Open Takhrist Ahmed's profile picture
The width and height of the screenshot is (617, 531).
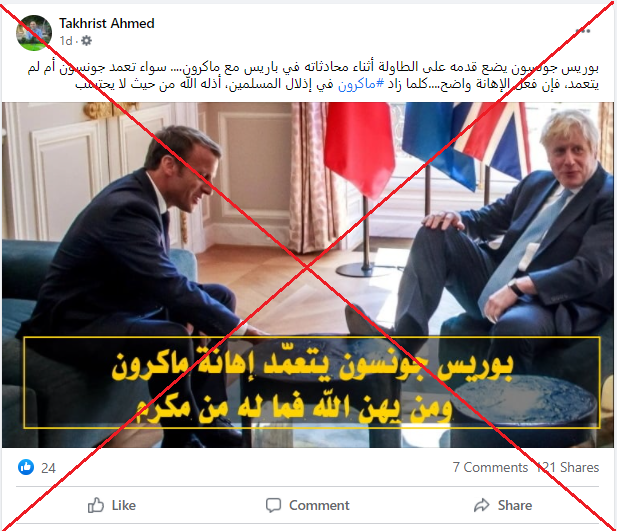point(34,33)
